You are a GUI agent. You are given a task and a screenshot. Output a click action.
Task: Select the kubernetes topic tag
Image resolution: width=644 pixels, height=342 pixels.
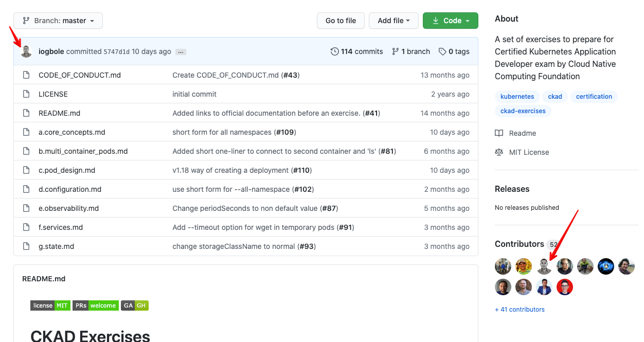(x=517, y=97)
